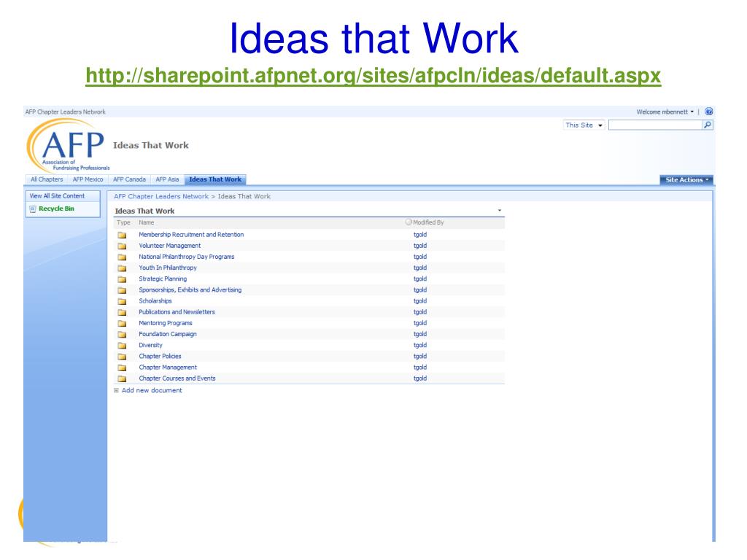
Task: Open Sponsorships, Exhibits and Advertising link
Action: (x=190, y=290)
